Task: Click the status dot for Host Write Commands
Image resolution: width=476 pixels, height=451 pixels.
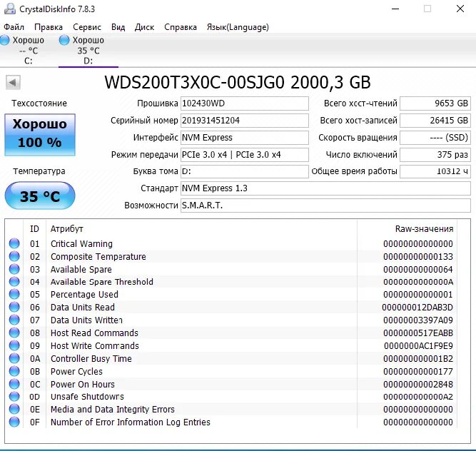Action: (x=14, y=345)
